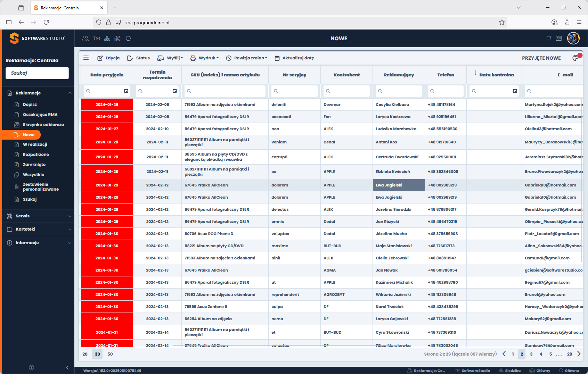Click the users icon in top header
The height and width of the screenshot is (374, 588).
85,39
